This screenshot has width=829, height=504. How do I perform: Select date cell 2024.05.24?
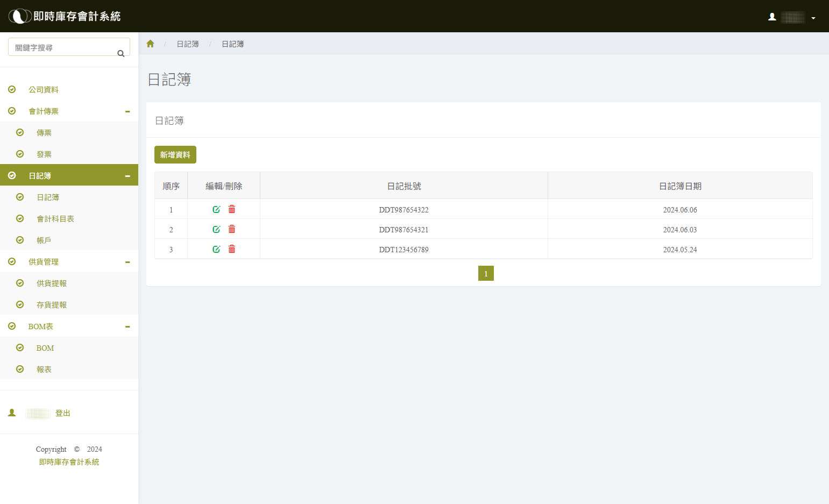680,250
